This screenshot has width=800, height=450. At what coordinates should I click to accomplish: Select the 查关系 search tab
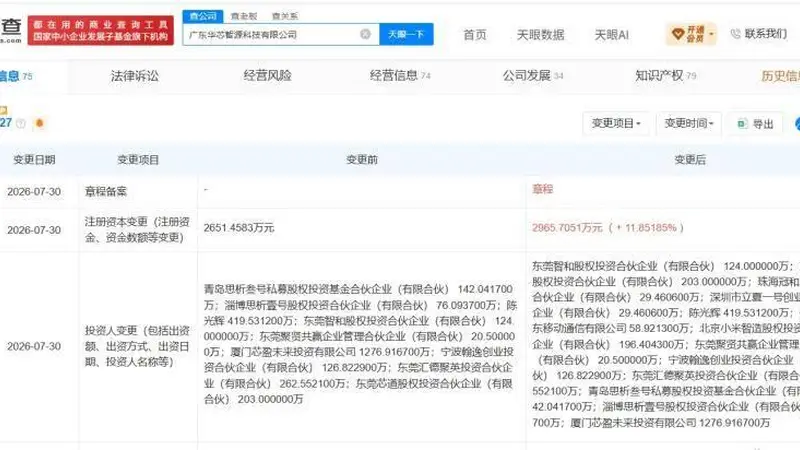pyautogui.click(x=285, y=16)
